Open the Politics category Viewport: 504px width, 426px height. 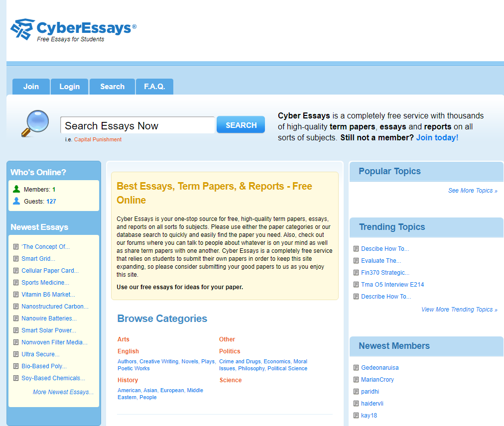click(x=230, y=351)
